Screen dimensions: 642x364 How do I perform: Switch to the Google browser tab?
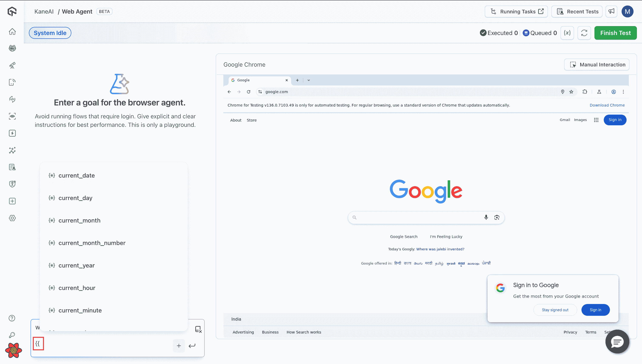pos(258,80)
